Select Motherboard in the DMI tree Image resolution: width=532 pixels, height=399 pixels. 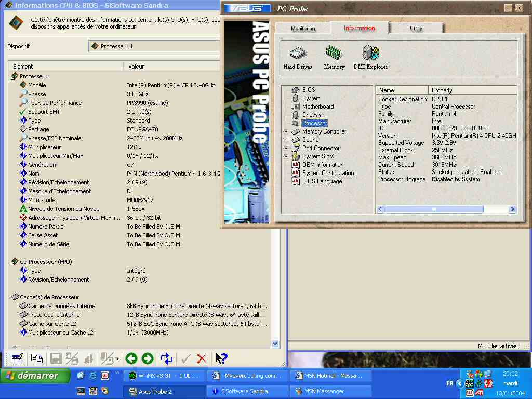point(318,107)
